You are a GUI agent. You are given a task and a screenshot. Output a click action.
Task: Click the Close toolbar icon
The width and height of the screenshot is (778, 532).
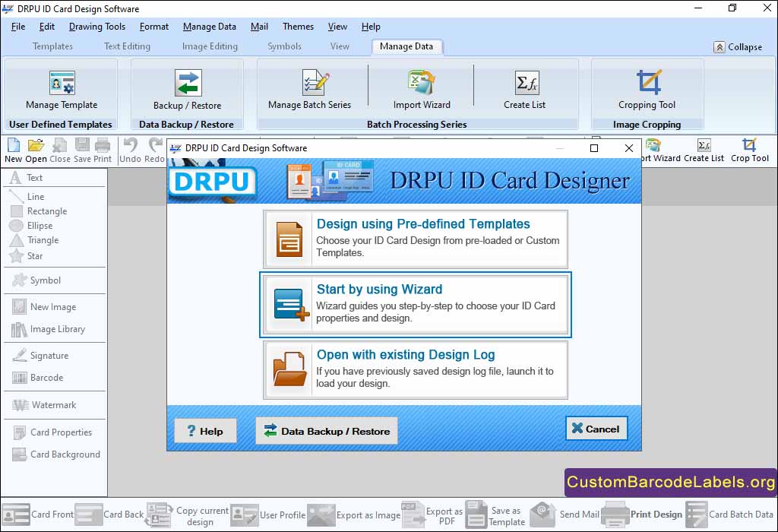[x=59, y=151]
